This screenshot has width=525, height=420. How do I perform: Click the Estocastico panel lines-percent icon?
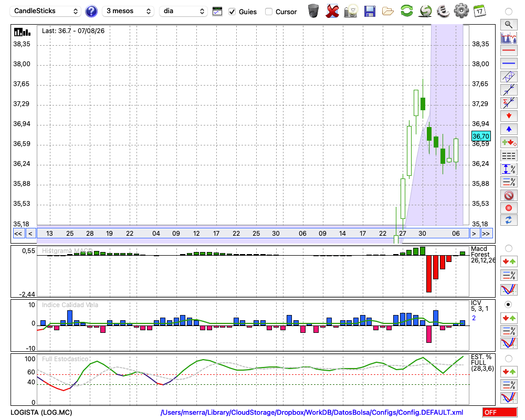point(509,385)
